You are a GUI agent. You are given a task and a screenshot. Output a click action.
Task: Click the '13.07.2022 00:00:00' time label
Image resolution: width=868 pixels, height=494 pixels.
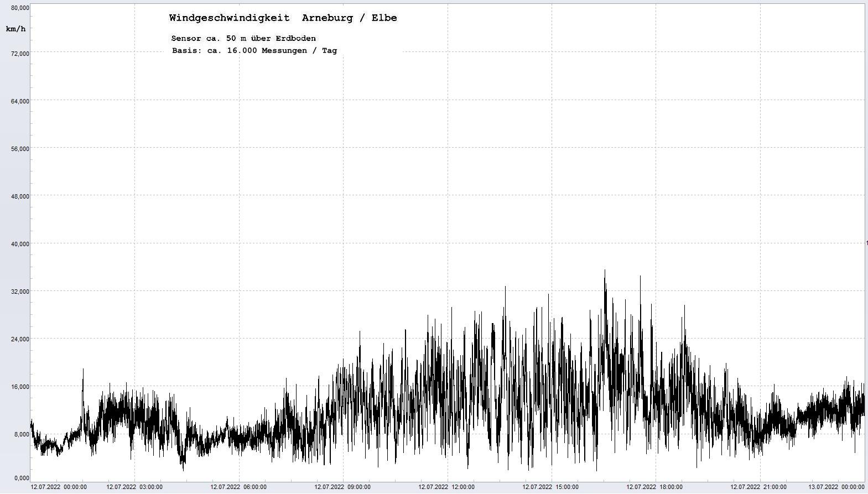click(836, 487)
